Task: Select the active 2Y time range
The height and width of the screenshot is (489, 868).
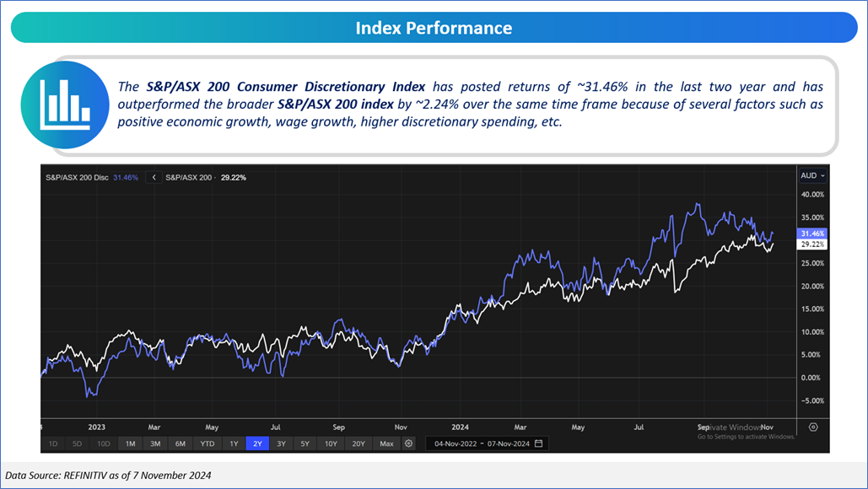Action: tap(257, 443)
